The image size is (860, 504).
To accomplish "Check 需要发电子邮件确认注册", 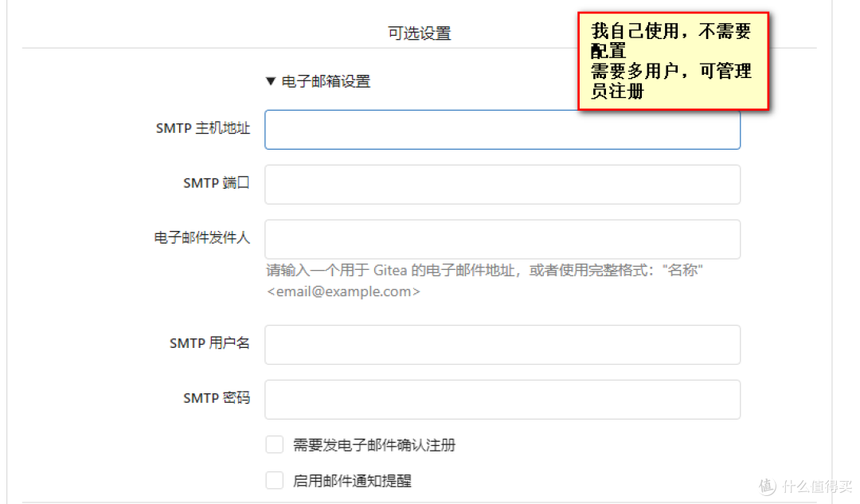I will click(x=274, y=444).
